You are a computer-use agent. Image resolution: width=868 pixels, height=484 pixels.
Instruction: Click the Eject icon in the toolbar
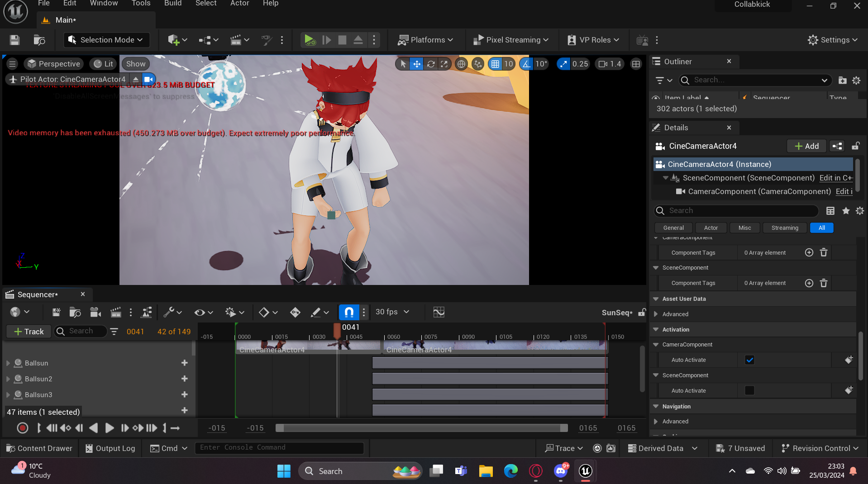(x=358, y=40)
